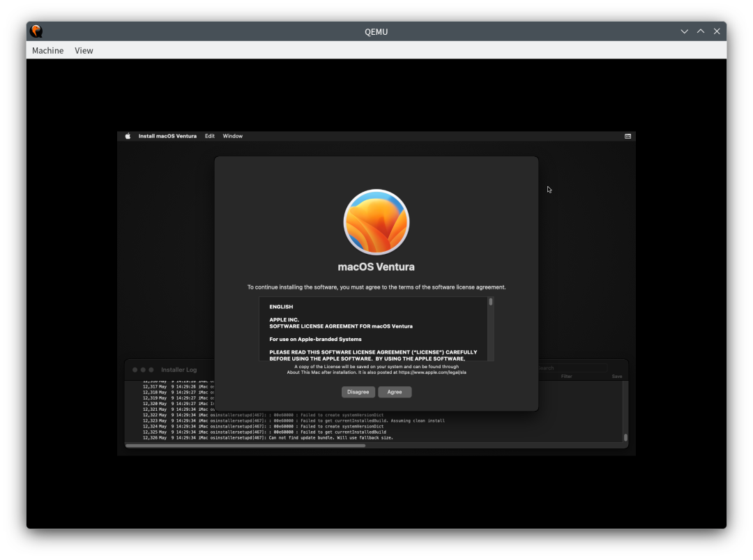Minimize the Installer Log window

143,370
